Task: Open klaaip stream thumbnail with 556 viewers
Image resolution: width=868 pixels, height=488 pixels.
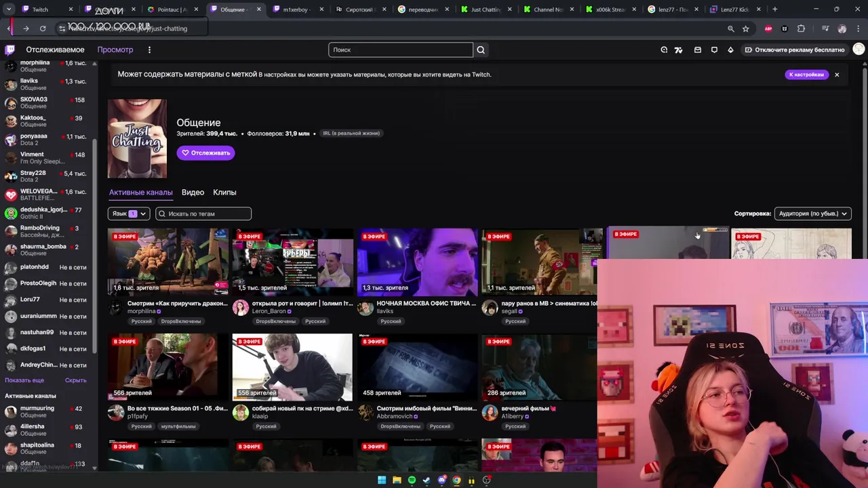Action: (292, 367)
